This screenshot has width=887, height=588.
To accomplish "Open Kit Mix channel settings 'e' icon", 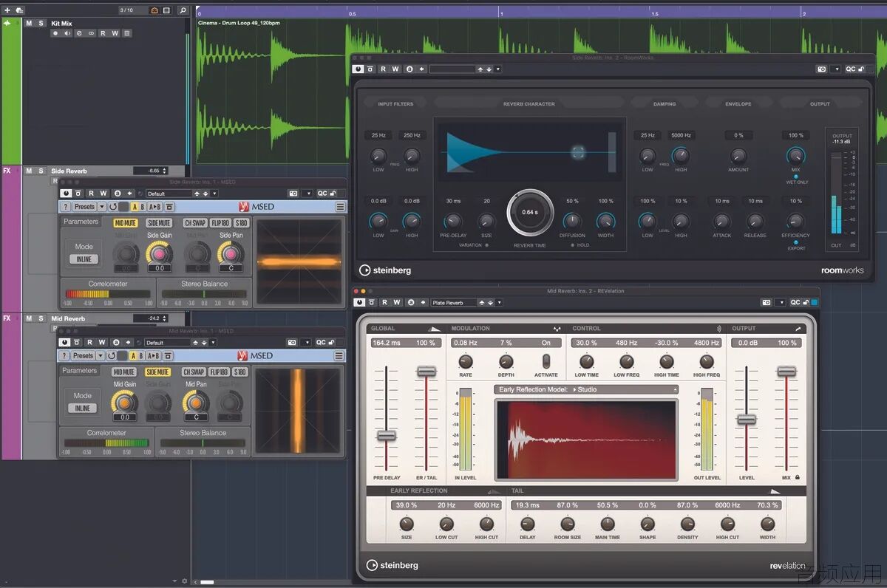I will click(x=79, y=33).
